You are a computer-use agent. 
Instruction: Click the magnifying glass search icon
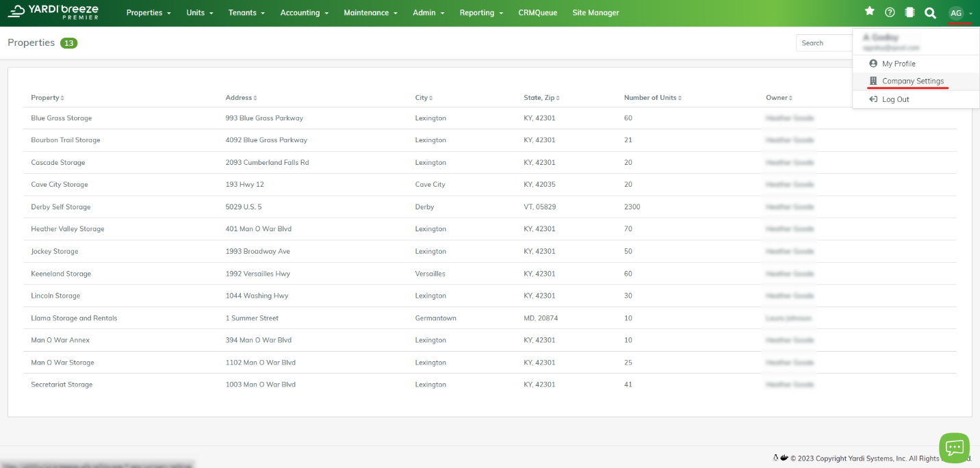tap(930, 12)
